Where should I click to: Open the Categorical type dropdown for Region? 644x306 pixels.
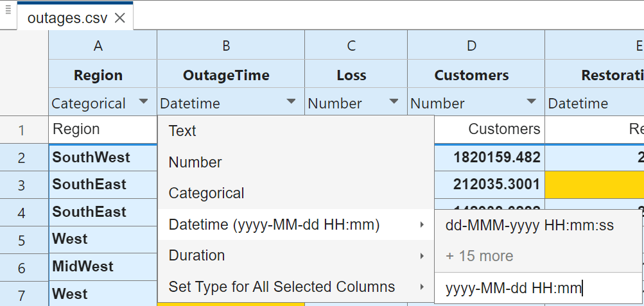(143, 101)
